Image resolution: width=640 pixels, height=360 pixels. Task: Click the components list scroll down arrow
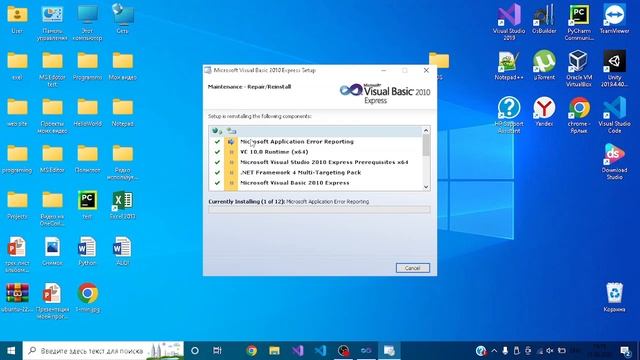tap(426, 187)
